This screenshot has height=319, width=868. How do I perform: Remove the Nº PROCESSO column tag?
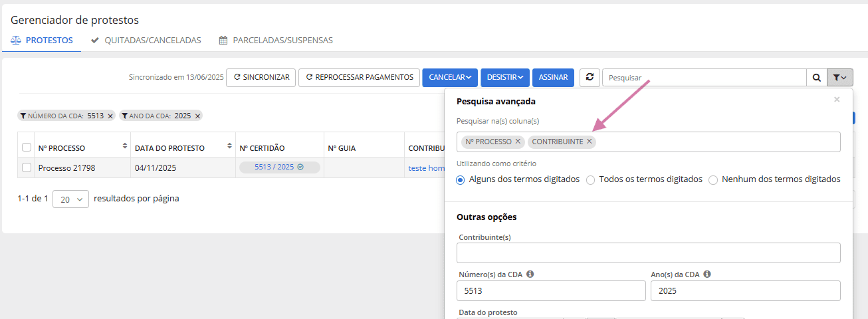tap(518, 142)
